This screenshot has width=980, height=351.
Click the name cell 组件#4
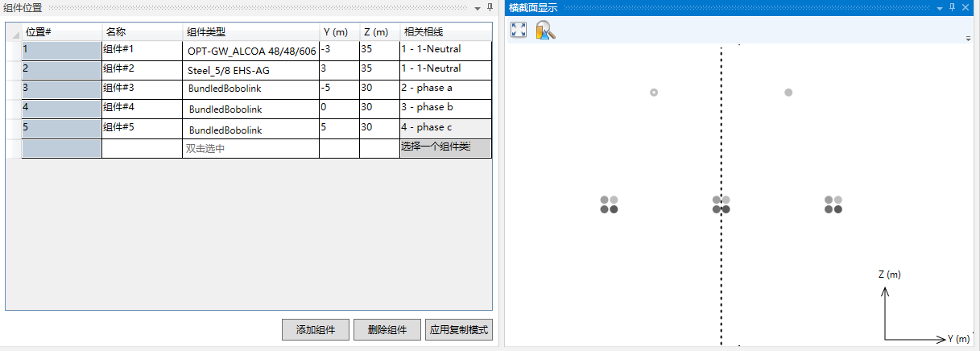[x=143, y=109]
